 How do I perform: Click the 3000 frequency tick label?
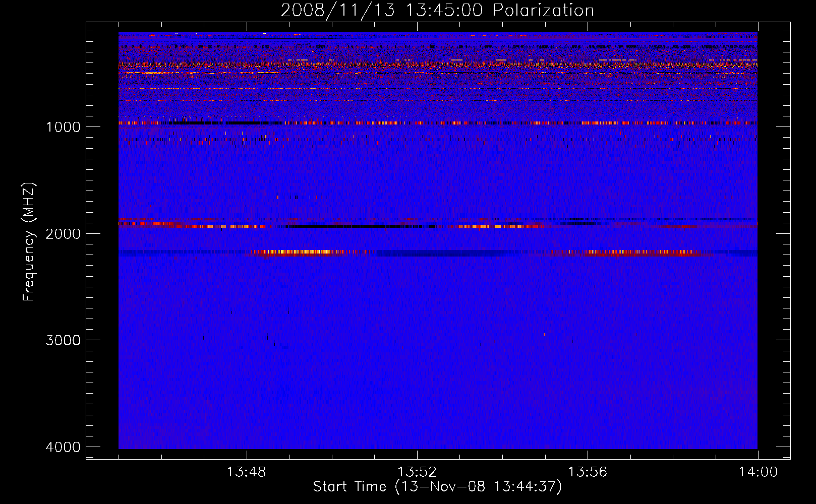coord(63,340)
